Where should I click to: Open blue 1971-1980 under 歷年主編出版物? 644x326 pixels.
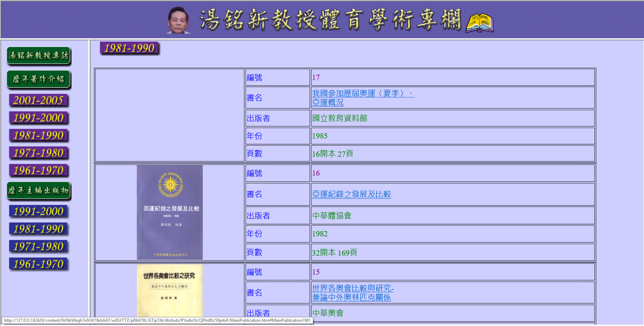39,247
